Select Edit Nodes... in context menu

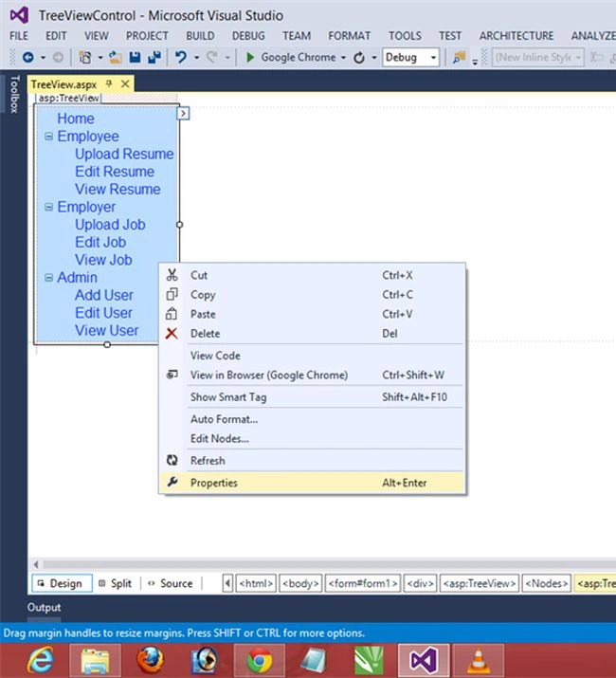pos(312,438)
